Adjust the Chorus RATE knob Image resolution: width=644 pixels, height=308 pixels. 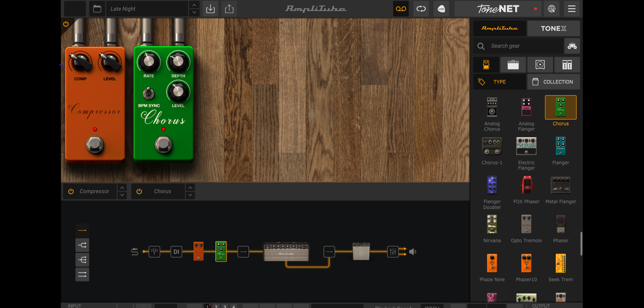coord(149,61)
